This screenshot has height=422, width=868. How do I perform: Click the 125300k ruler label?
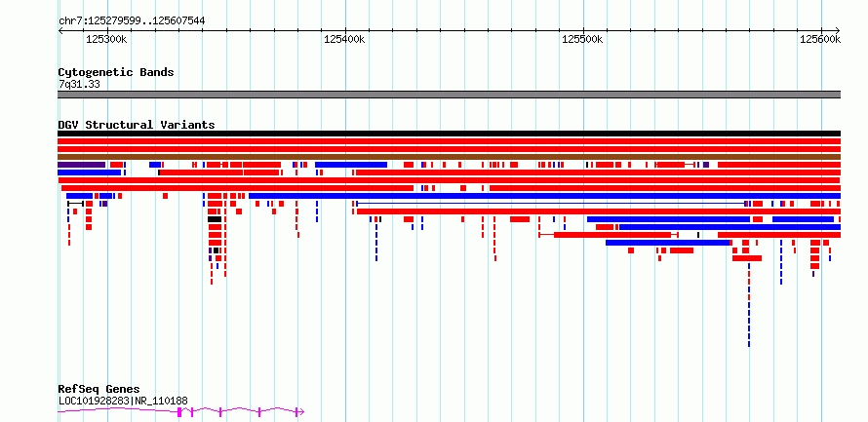pos(107,39)
